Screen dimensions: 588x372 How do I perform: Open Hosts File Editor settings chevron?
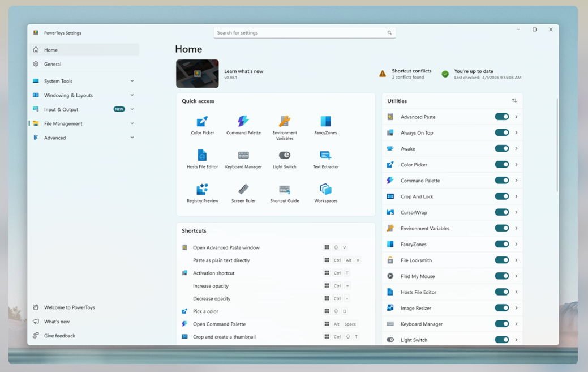click(516, 292)
